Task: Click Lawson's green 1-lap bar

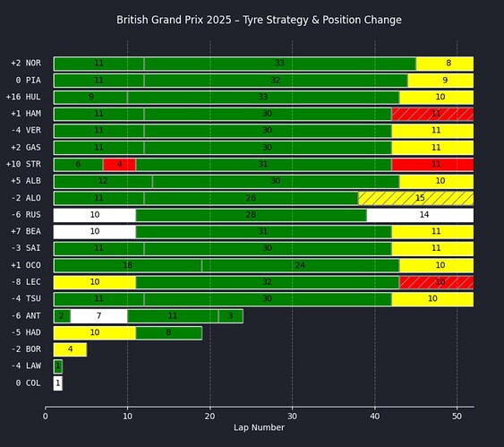Action: point(58,366)
